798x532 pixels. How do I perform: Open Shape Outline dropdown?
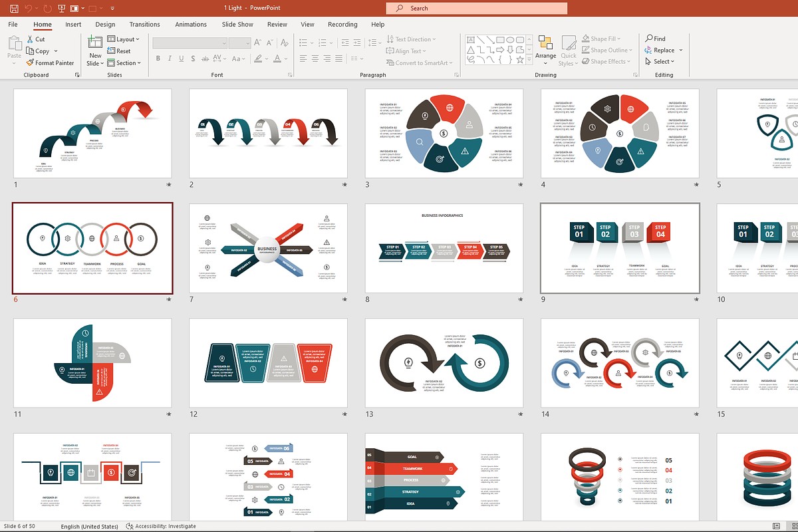[606, 50]
